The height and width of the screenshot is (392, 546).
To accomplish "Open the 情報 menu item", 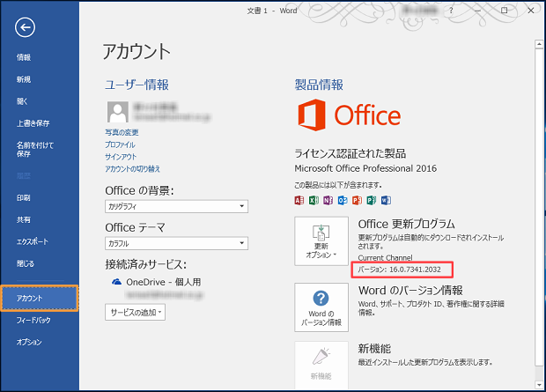I will (x=24, y=57).
